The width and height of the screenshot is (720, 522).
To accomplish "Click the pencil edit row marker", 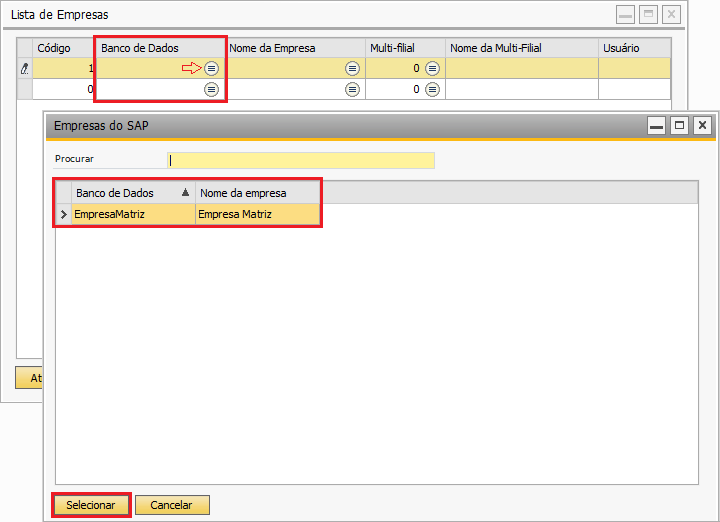I will [x=25, y=68].
